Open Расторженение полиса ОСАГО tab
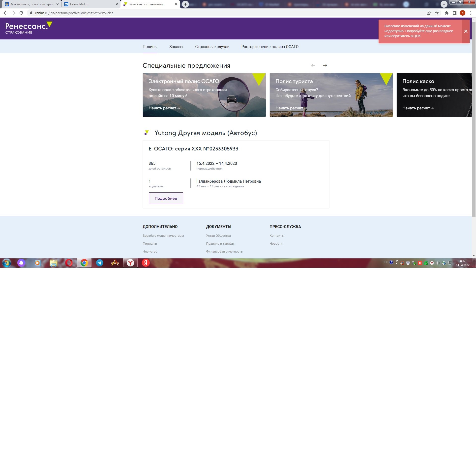This screenshot has width=476, height=464. click(x=270, y=47)
